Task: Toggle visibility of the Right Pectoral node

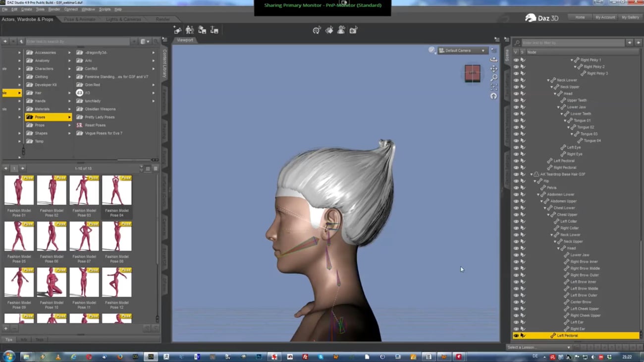Action: (x=516, y=167)
